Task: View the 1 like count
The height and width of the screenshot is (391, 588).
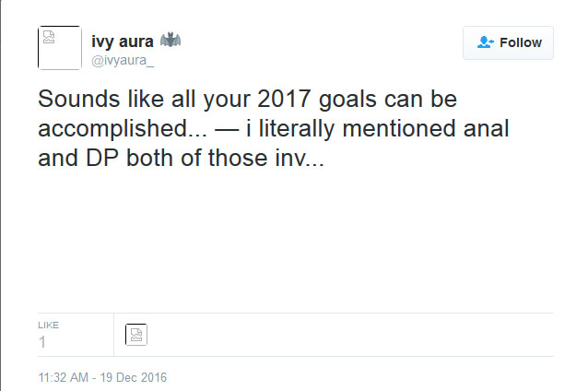Action: [x=42, y=342]
